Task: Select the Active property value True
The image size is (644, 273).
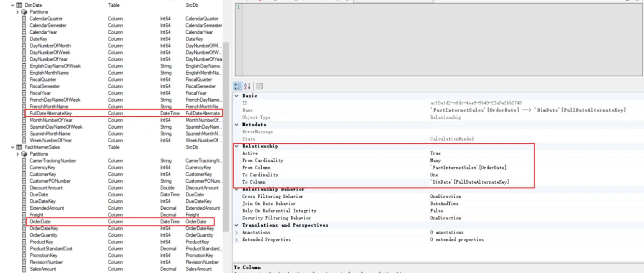Action: pyautogui.click(x=435, y=154)
